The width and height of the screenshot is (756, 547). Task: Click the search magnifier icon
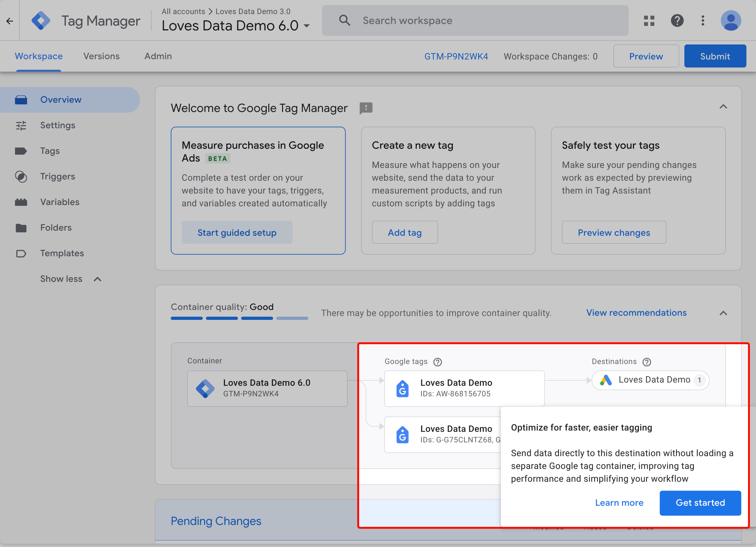(x=344, y=21)
